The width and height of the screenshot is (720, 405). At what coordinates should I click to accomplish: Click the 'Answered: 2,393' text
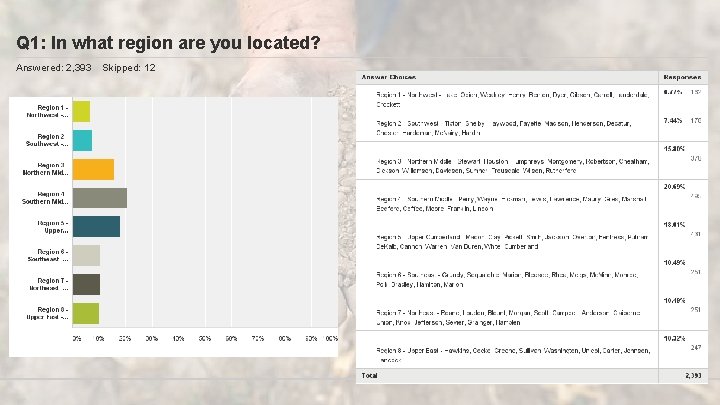point(54,68)
